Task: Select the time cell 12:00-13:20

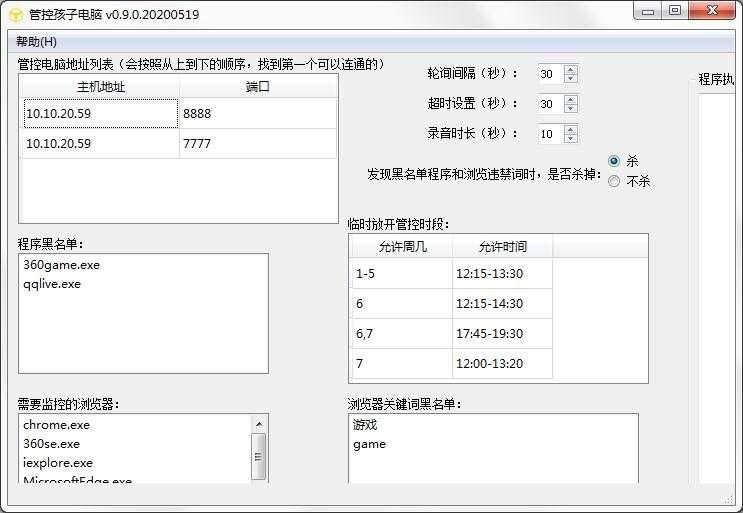Action: (x=502, y=363)
